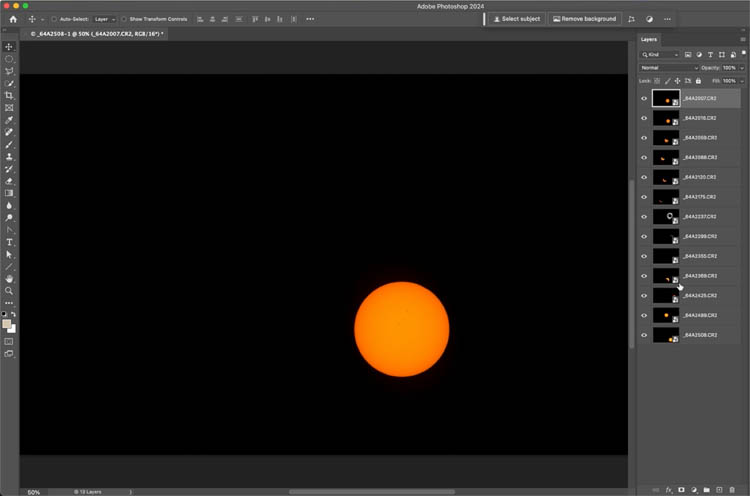The image size is (750, 496).
Task: Expand the status bar info arrow
Action: coord(131,492)
